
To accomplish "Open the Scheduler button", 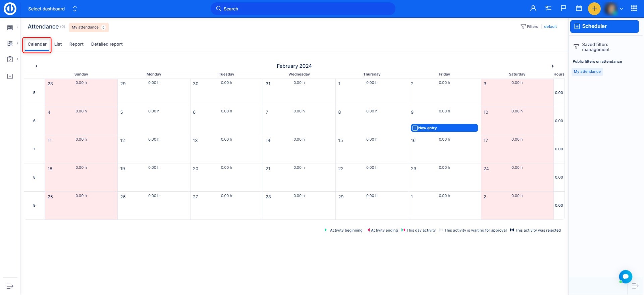I will coord(604,26).
